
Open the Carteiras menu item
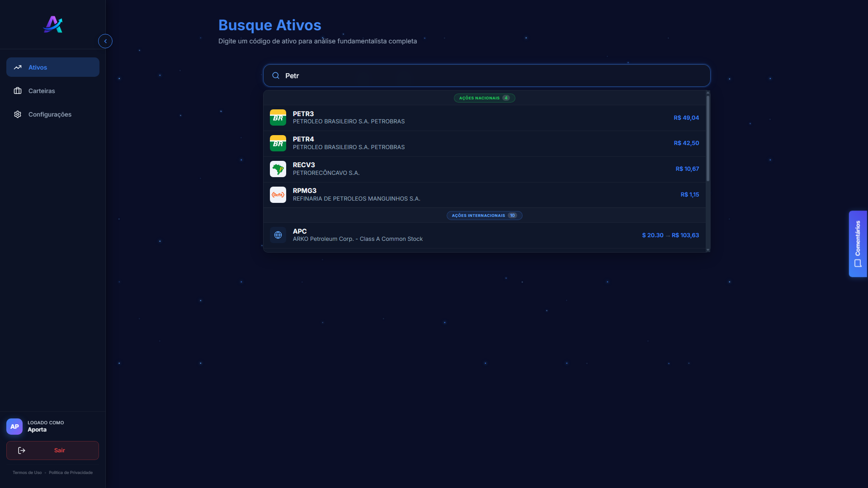53,91
